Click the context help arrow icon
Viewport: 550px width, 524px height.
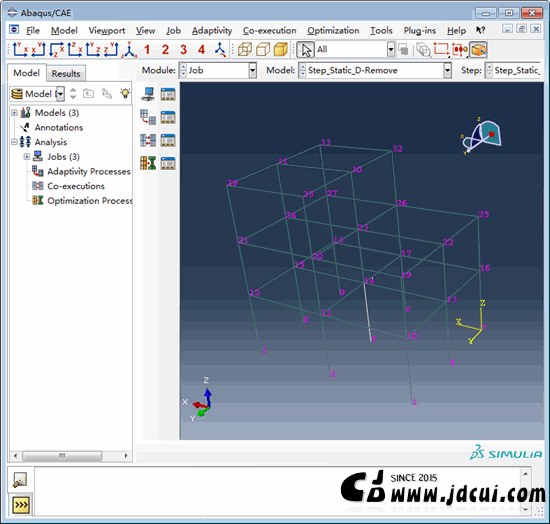[481, 31]
